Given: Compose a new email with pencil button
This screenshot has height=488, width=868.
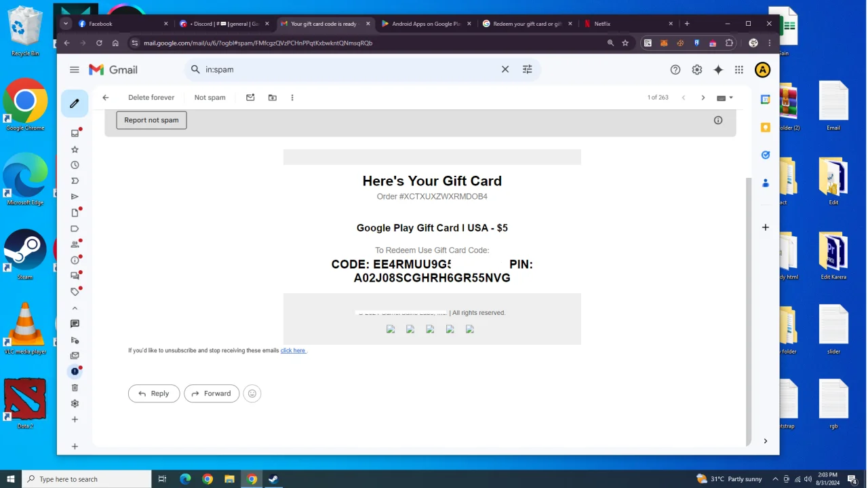Looking at the screenshot, I should [x=75, y=104].
